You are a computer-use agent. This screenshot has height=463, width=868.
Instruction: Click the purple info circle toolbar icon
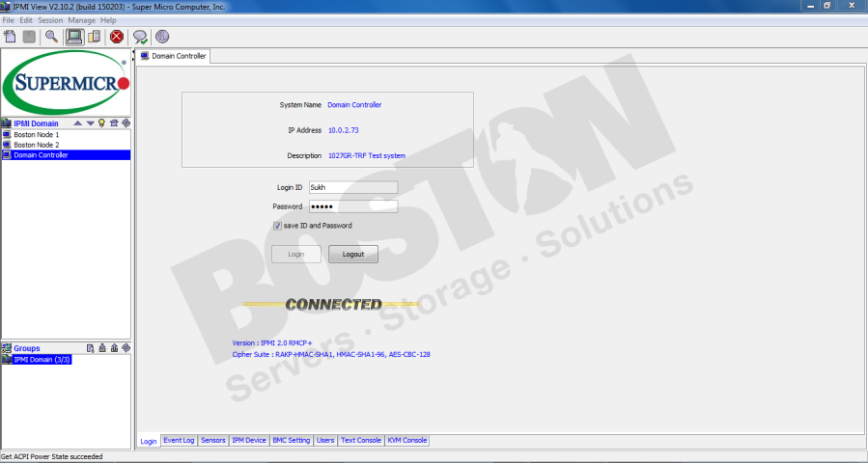[x=162, y=37]
